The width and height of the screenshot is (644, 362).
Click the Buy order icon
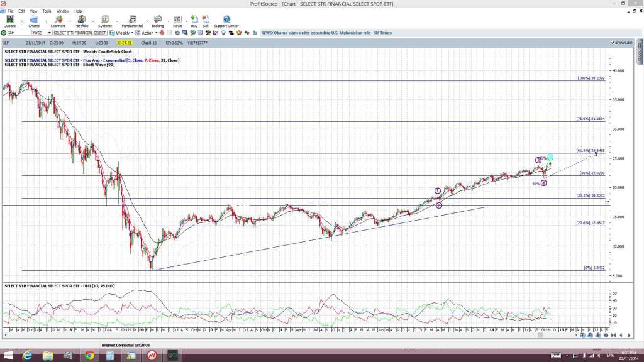tap(194, 21)
